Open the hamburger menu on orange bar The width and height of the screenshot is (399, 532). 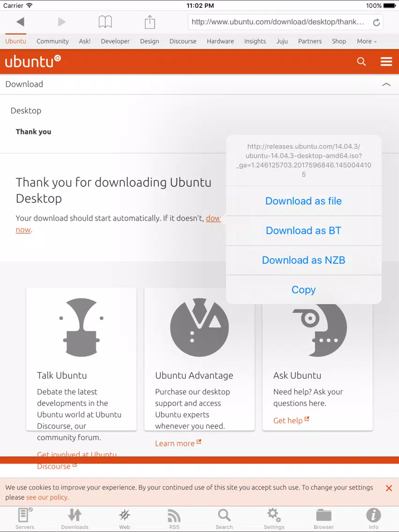point(386,61)
